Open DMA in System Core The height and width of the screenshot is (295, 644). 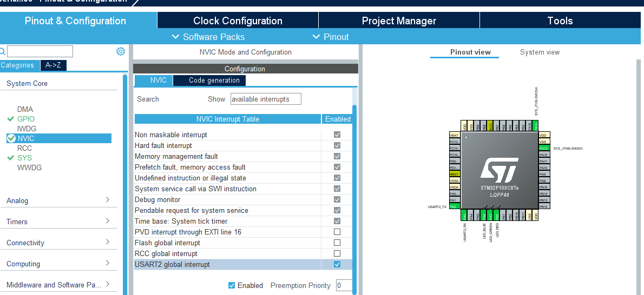coord(25,109)
